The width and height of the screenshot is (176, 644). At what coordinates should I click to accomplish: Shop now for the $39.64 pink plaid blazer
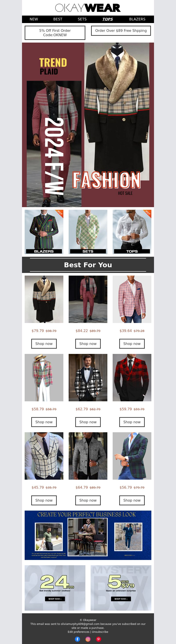(x=132, y=343)
